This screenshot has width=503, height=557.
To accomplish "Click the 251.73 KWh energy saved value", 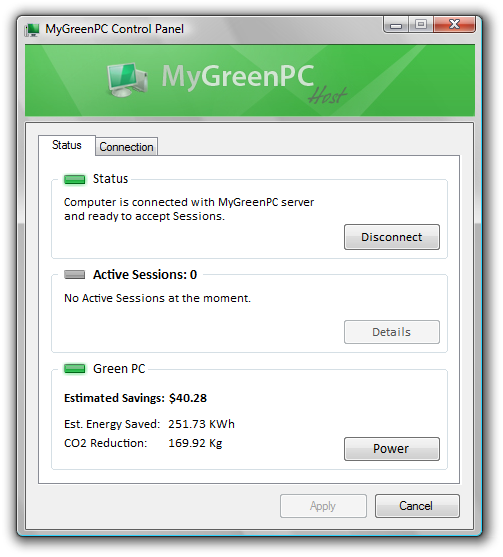I will (201, 424).
